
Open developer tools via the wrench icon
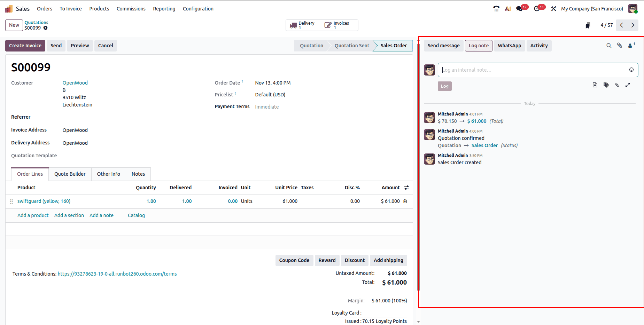(553, 8)
